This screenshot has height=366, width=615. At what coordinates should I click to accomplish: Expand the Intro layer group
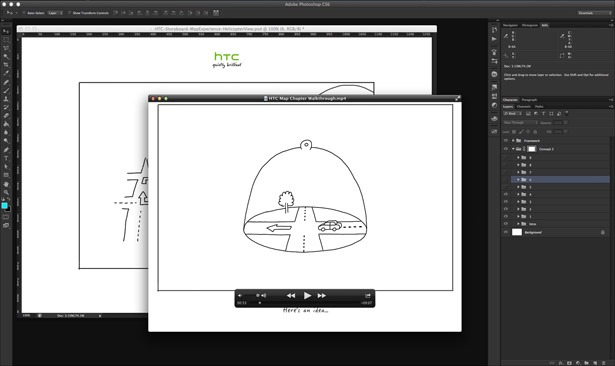[518, 224]
